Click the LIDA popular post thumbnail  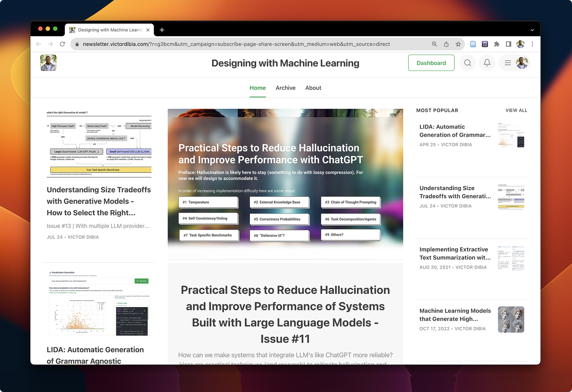[511, 136]
